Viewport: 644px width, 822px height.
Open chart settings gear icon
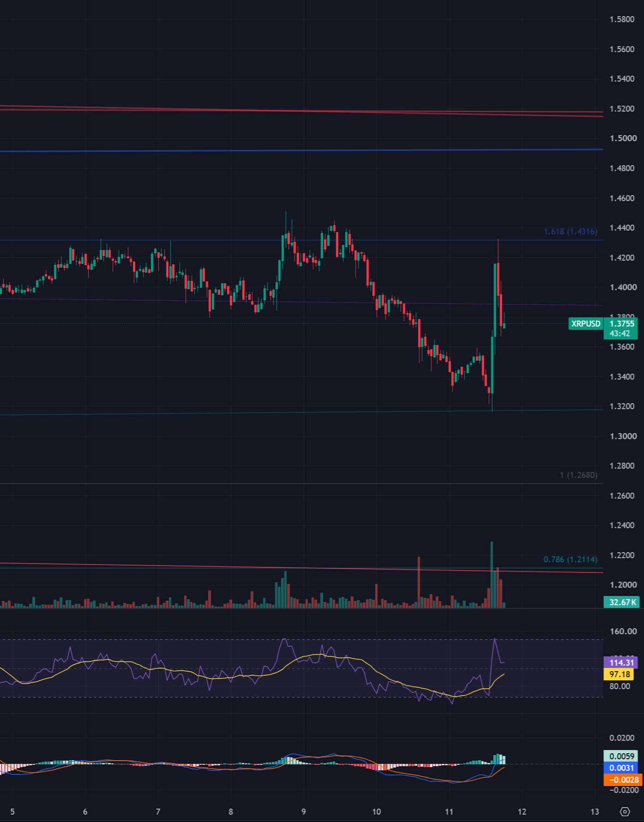625,812
